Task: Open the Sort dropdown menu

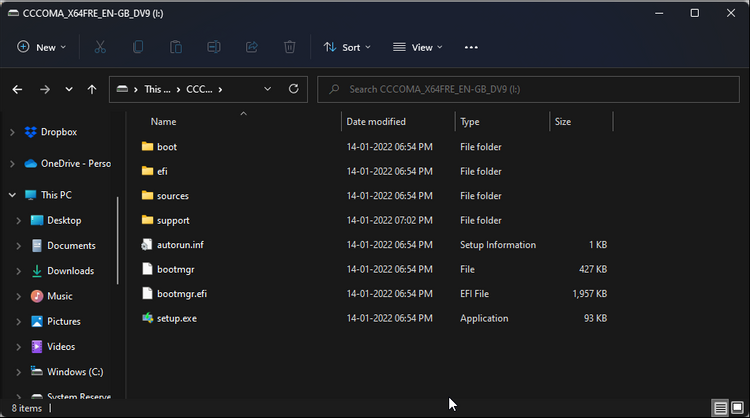Action: (x=346, y=47)
